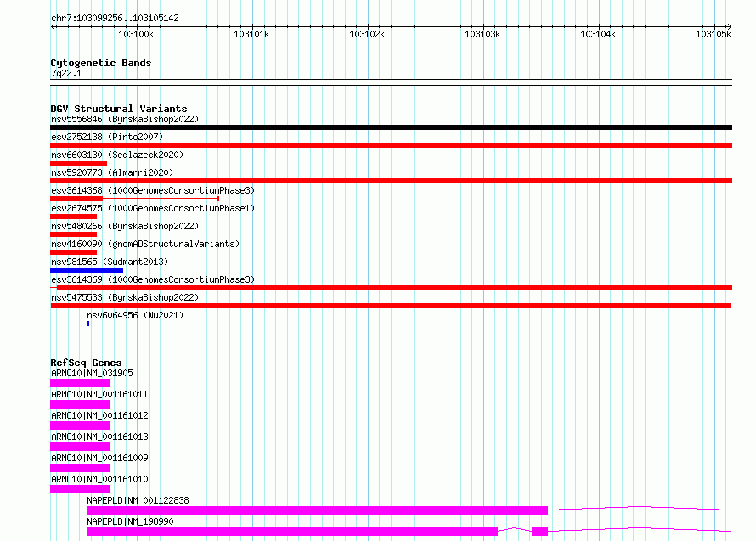This screenshot has width=756, height=541.
Task: Click the 103100k ruler tick label
Action: click(x=136, y=34)
